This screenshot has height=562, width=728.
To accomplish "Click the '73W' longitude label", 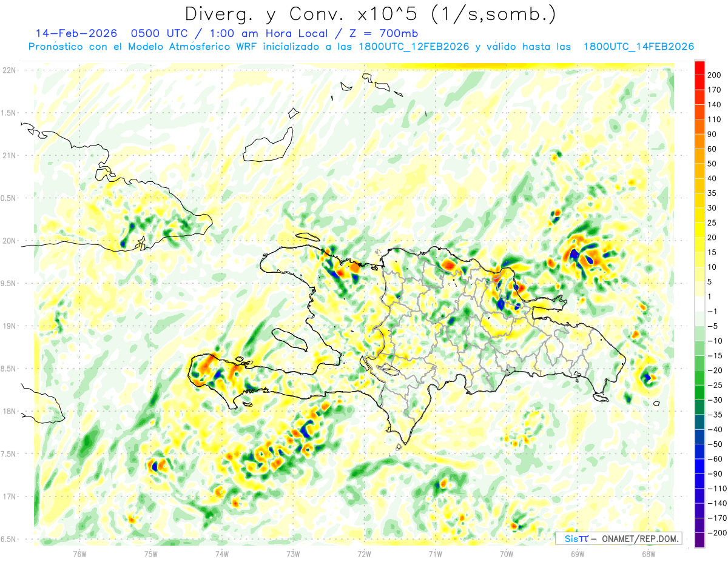I will (293, 554).
